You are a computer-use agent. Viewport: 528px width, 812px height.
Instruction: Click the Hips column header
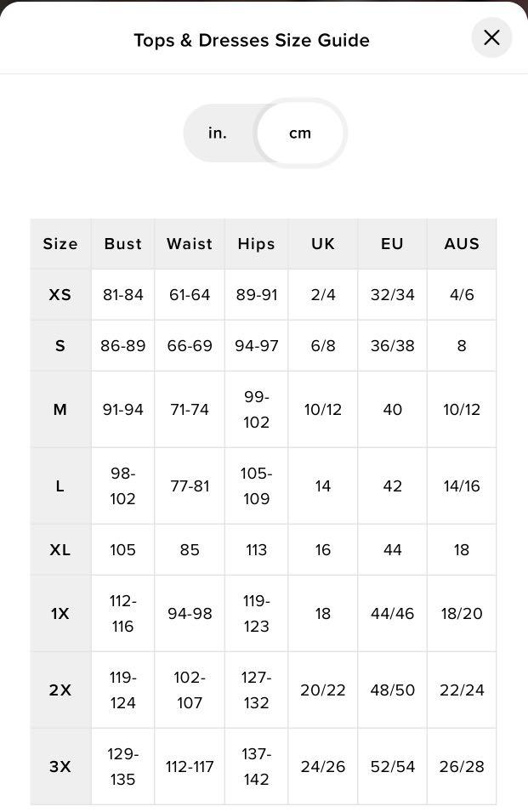[x=256, y=244]
